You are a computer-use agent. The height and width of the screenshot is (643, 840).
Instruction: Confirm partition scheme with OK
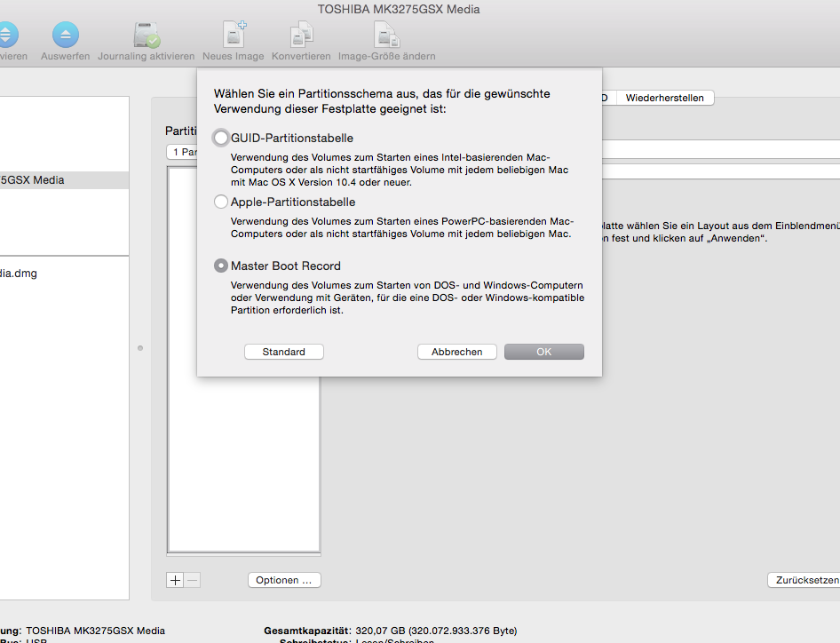tap(544, 352)
